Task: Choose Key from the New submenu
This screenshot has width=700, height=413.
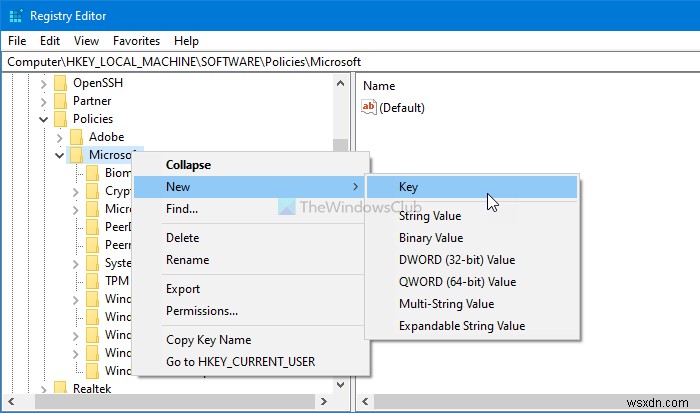Action: (408, 187)
